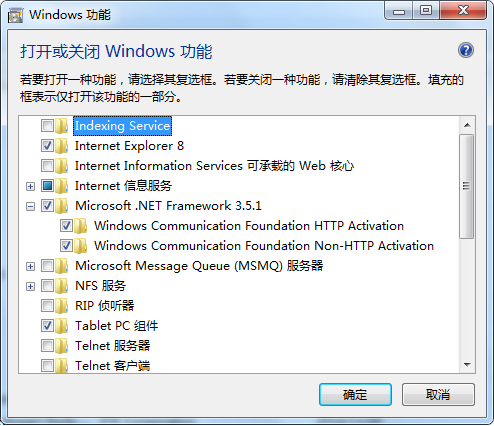Expand the Internet 信息服务 tree node
This screenshot has height=426, width=494.
(x=30, y=186)
